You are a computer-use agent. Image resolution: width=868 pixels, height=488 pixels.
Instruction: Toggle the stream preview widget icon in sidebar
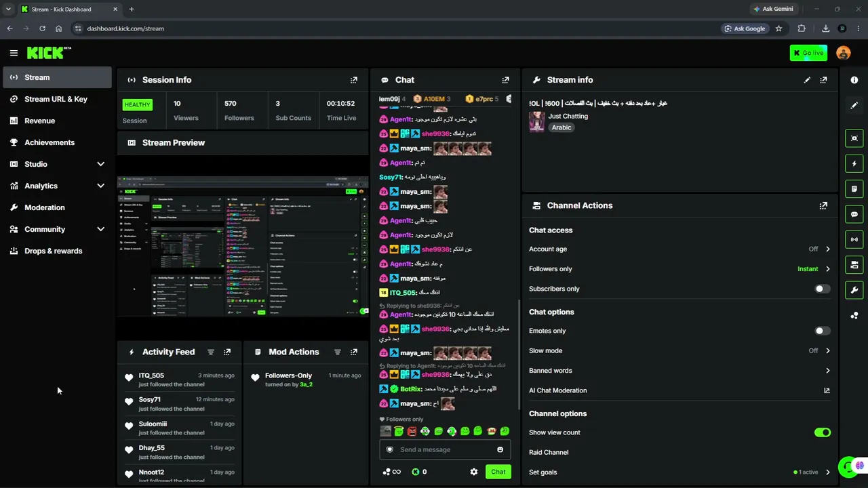coord(854,138)
